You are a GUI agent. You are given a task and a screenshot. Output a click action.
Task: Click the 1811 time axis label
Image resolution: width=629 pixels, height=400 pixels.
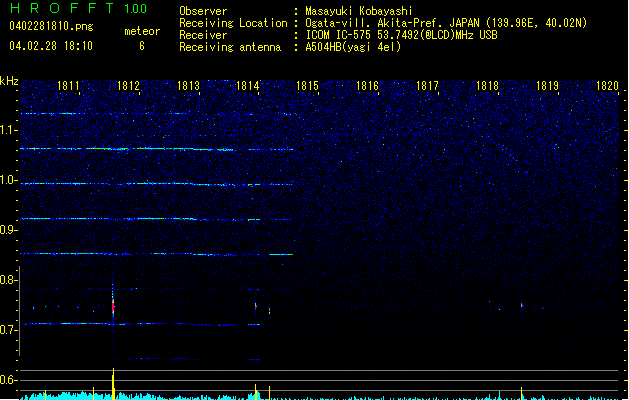tap(68, 86)
